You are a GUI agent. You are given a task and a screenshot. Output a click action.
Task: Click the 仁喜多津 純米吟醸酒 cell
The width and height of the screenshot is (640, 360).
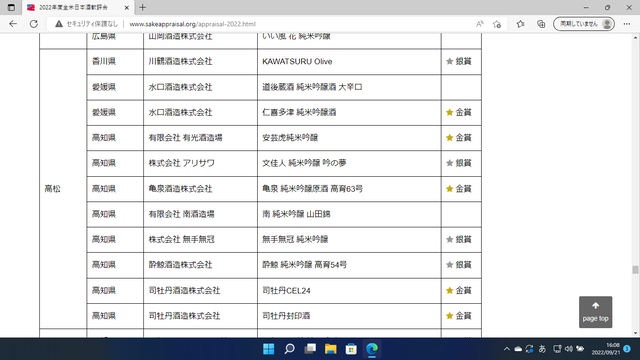click(349, 113)
